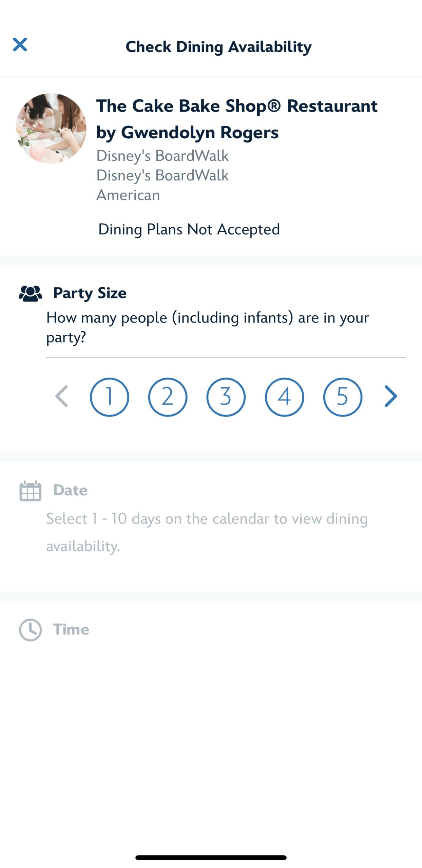The height and width of the screenshot is (868, 422).
Task: Select party size 2
Action: [168, 397]
